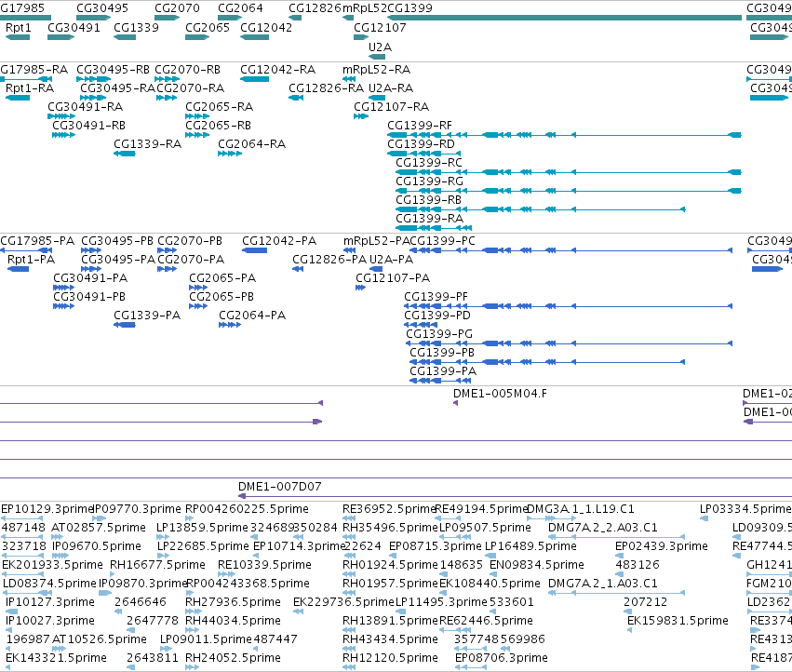
Task: Select the long CG1399 gene bar
Action: click(x=564, y=18)
